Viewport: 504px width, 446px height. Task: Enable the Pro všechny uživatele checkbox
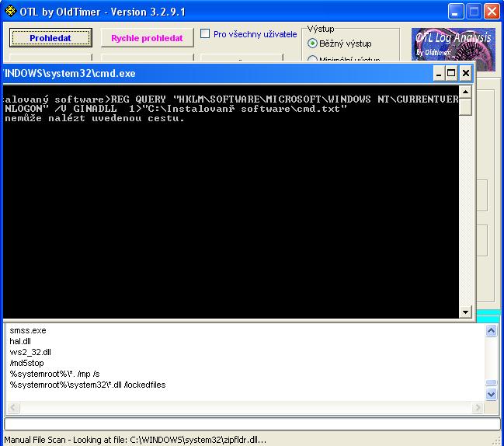click(x=205, y=33)
